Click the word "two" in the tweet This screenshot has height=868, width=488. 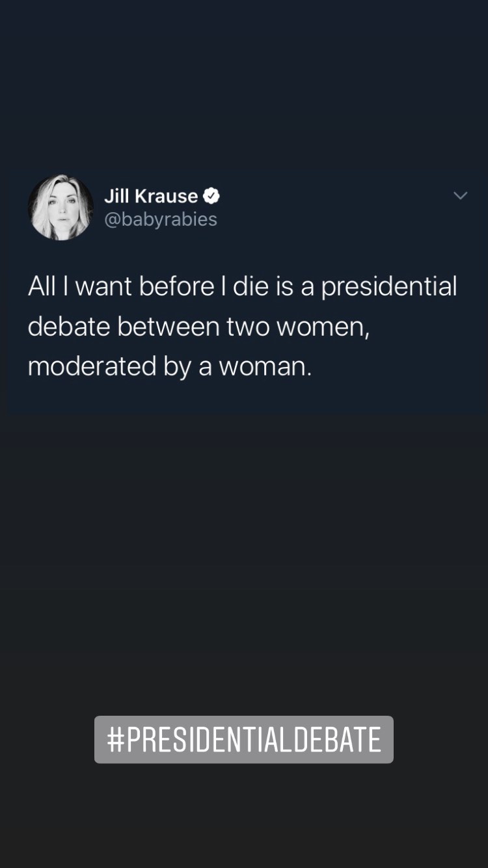pos(248,326)
